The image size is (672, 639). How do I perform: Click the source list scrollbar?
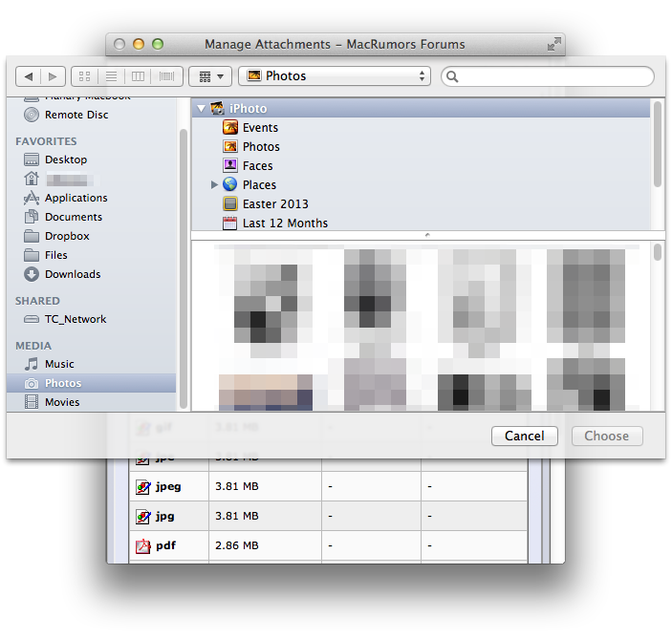coord(658,144)
